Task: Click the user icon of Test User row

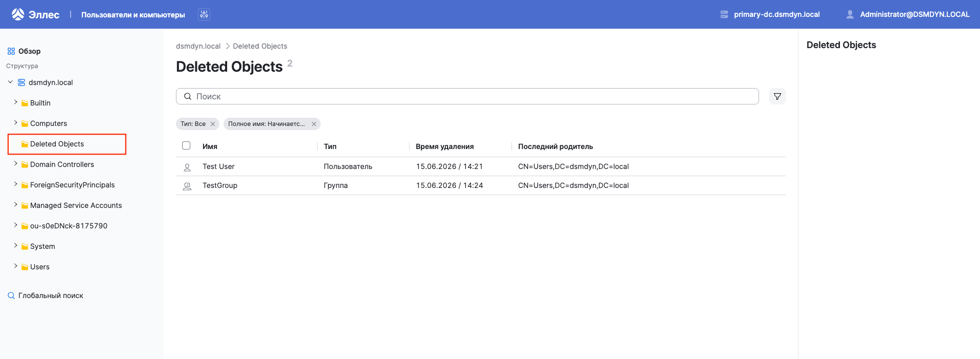Action: click(187, 167)
